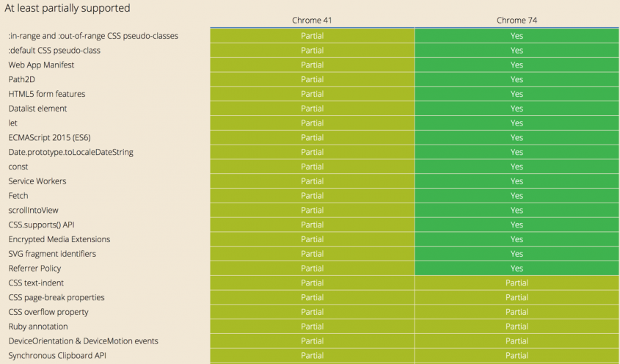Click Chrome 74 Yes cell for const
The height and width of the screenshot is (364, 620).
click(x=517, y=167)
